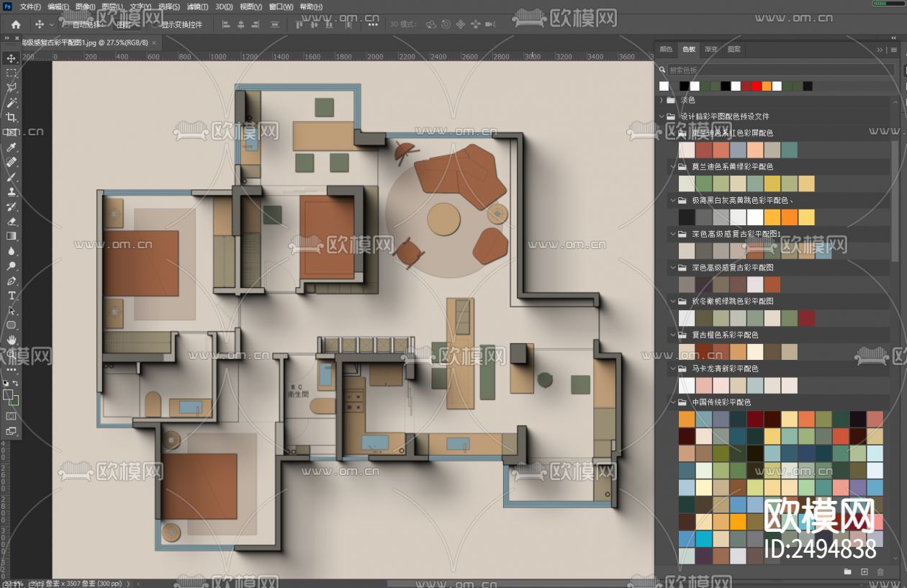
Task: Collapse the 复古橙色系彩平配色 folder
Action: tap(673, 335)
